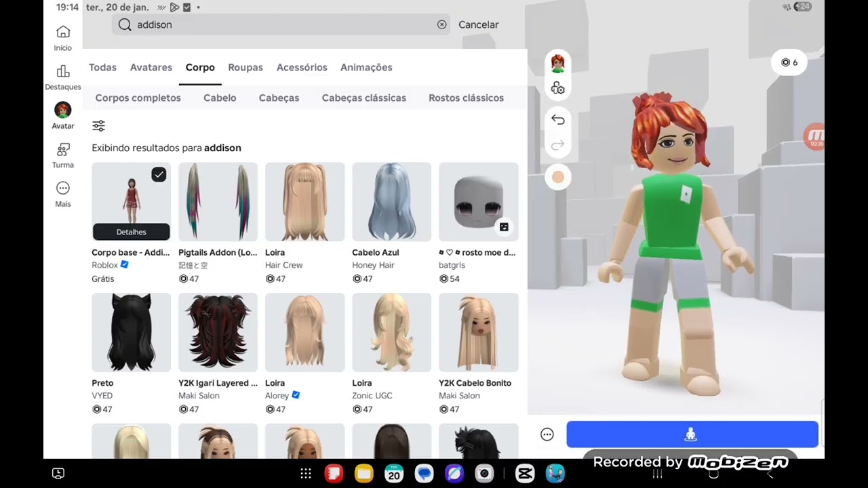Select the rosto moe head thumbnail
The height and width of the screenshot is (488, 868).
click(478, 202)
